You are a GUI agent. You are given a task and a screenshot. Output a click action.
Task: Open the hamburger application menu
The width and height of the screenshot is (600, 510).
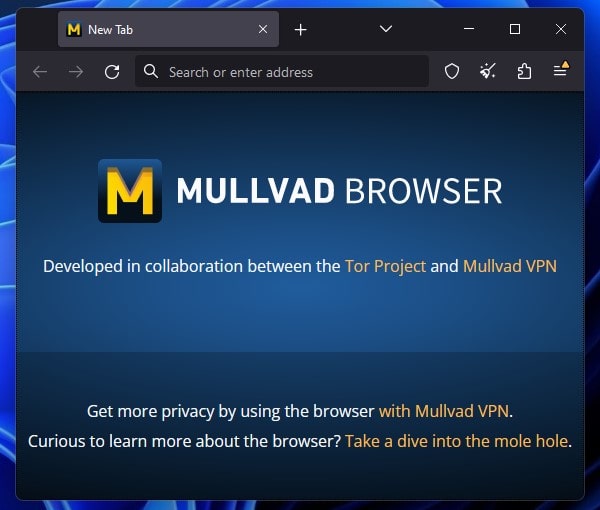pyautogui.click(x=561, y=70)
